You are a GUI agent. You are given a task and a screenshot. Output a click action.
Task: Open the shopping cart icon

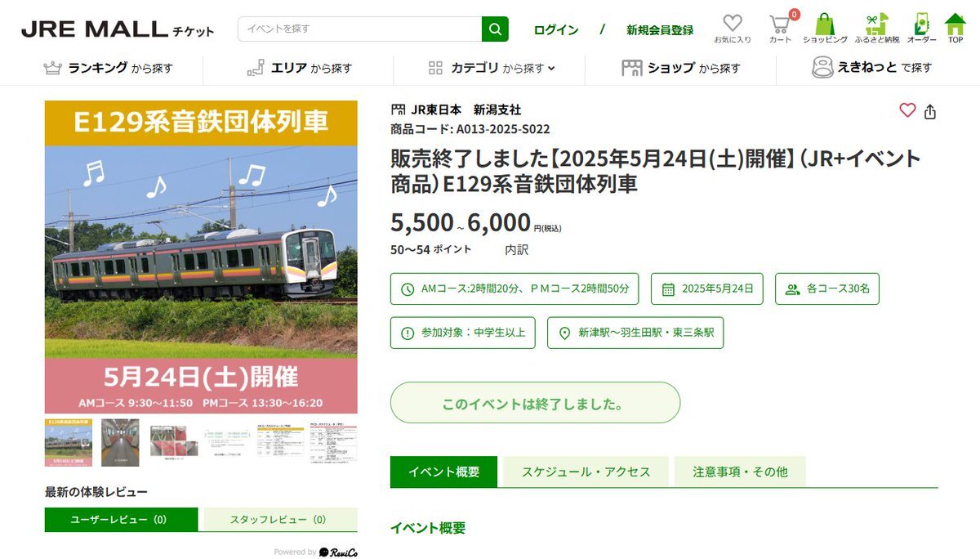[780, 29]
